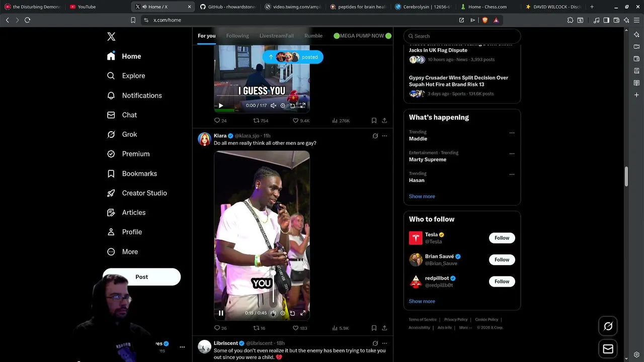Open Articles in the sidebar
Screen dimensions: 644x362
pyautogui.click(x=126, y=213)
